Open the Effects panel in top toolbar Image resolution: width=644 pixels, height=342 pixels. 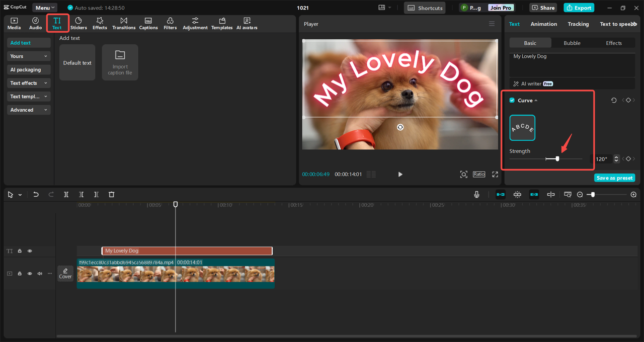(x=100, y=23)
